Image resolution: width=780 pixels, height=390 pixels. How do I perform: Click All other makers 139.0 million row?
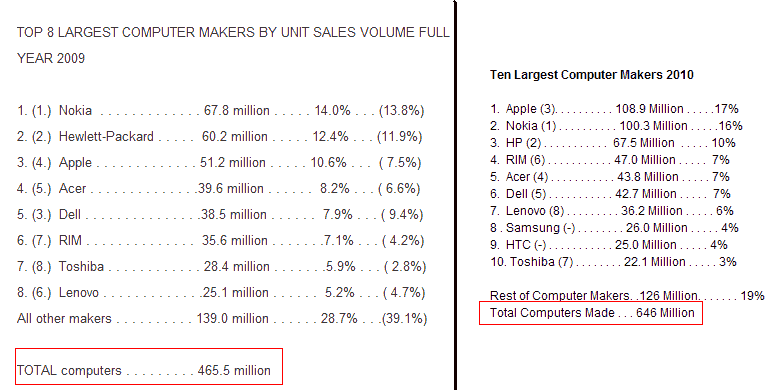[222, 318]
